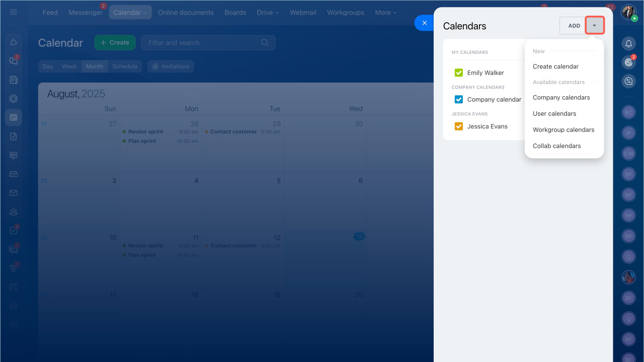Screen dimensions: 644x362
Task: Open the Drive icon in left sidebar
Action: (x=14, y=174)
